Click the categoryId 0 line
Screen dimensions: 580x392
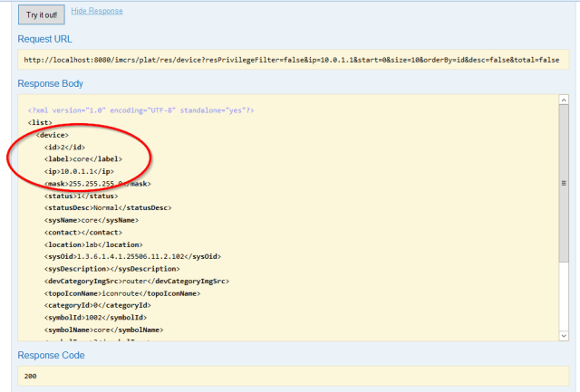coord(98,305)
